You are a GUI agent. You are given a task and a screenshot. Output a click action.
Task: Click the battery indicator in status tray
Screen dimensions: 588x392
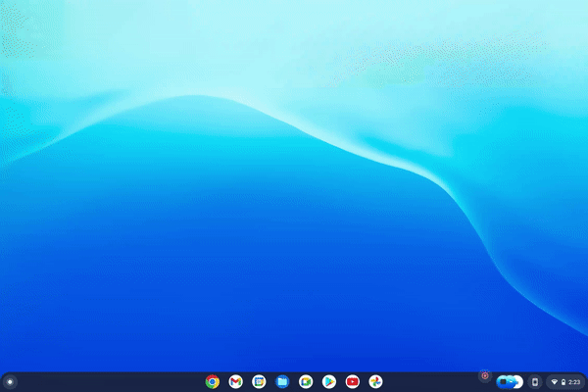click(563, 381)
